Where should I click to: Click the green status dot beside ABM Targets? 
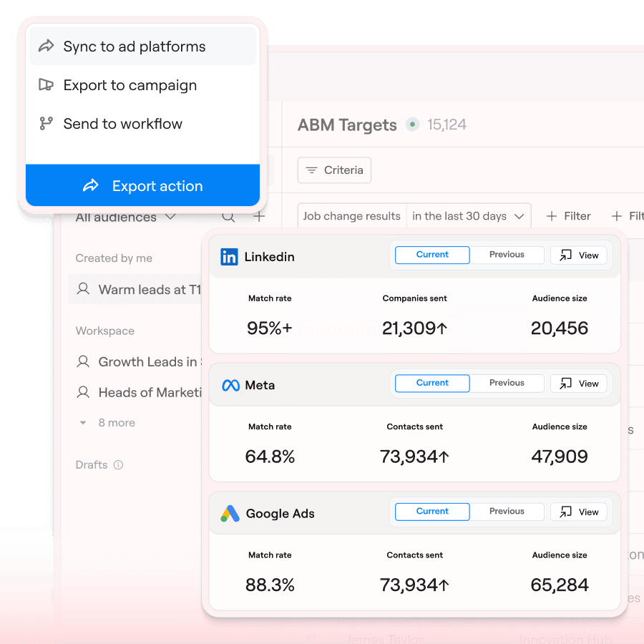point(412,124)
